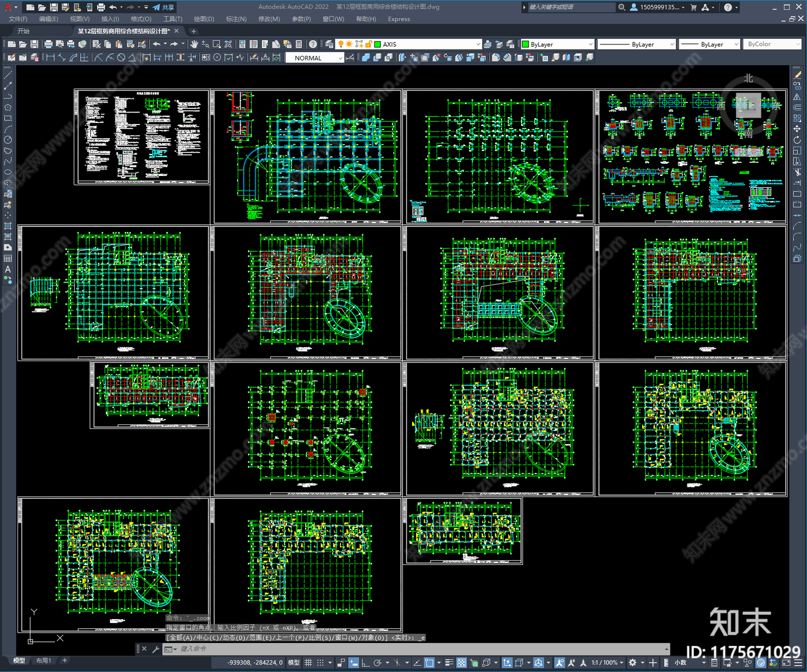Toggle lineweight display in status bar
807x672 pixels.
coord(448,662)
